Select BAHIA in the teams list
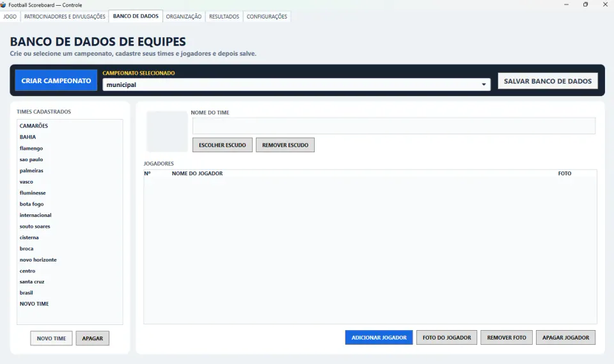 click(x=70, y=137)
